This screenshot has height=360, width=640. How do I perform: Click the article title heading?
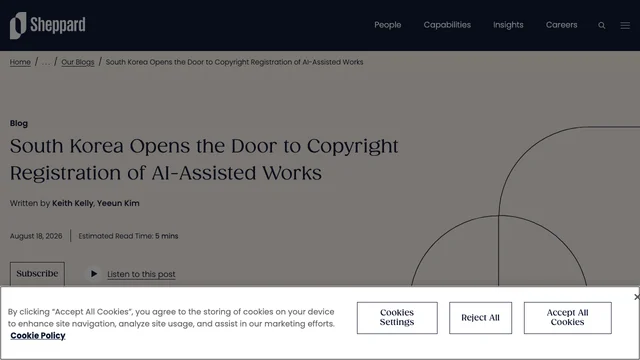[x=204, y=160]
